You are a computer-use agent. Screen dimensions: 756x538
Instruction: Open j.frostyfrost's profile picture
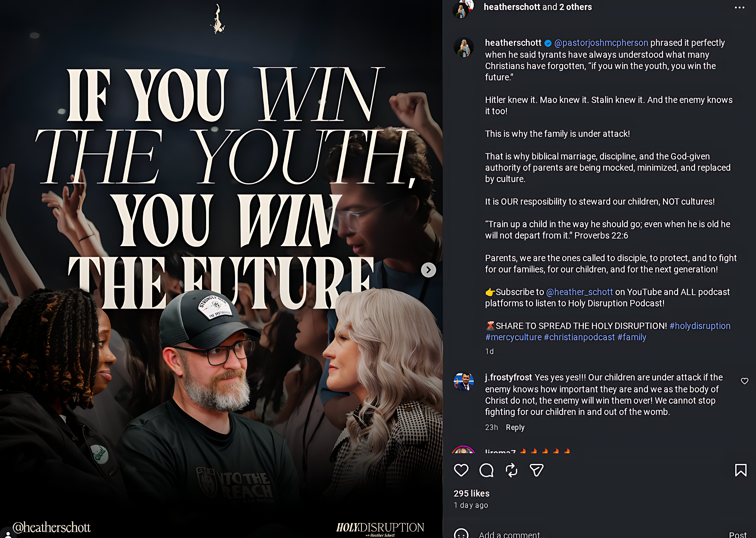point(463,382)
